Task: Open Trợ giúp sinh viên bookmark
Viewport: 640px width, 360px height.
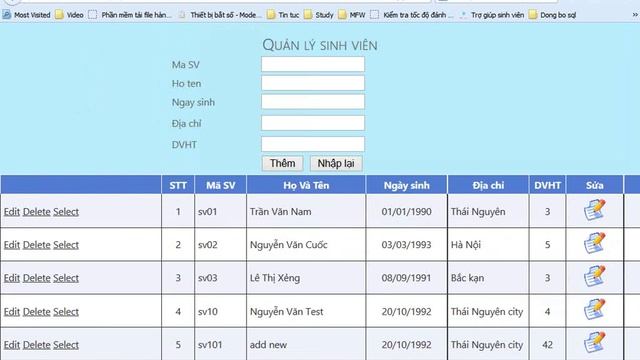Action: pyautogui.click(x=491, y=15)
